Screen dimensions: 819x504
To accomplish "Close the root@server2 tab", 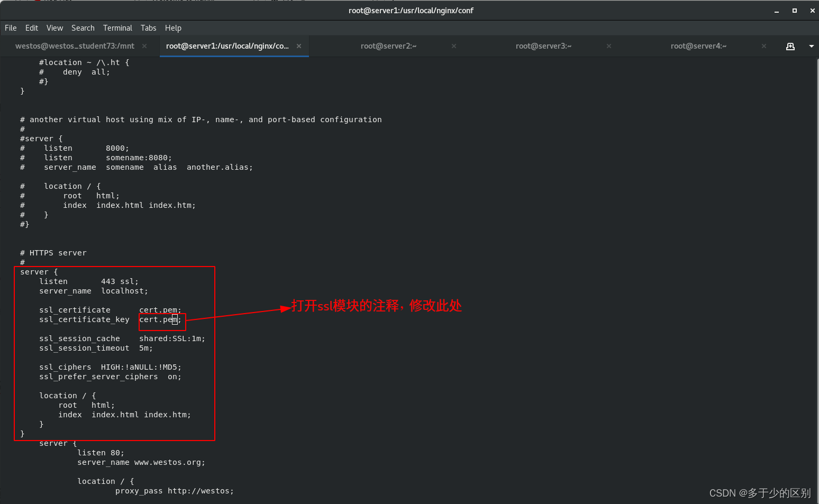I will [454, 46].
